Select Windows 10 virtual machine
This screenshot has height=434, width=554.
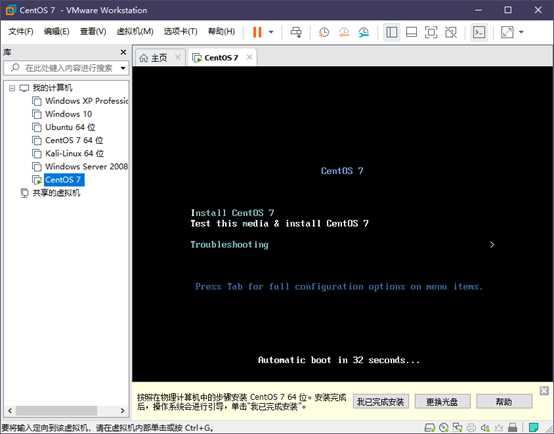click(x=69, y=114)
